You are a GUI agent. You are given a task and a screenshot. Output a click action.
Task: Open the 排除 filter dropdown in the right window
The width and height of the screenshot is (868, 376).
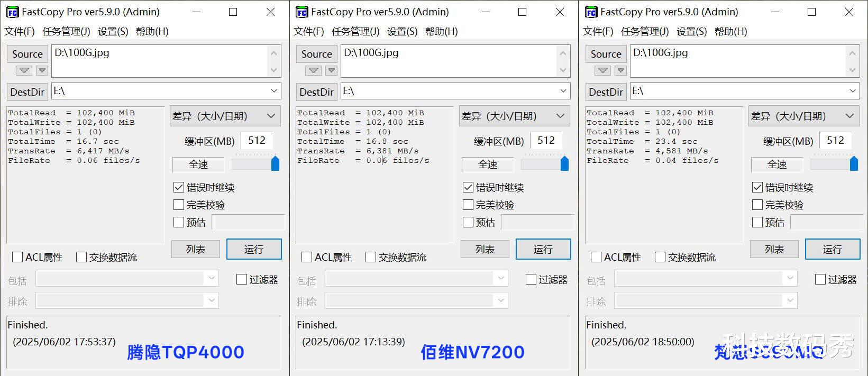tap(790, 301)
